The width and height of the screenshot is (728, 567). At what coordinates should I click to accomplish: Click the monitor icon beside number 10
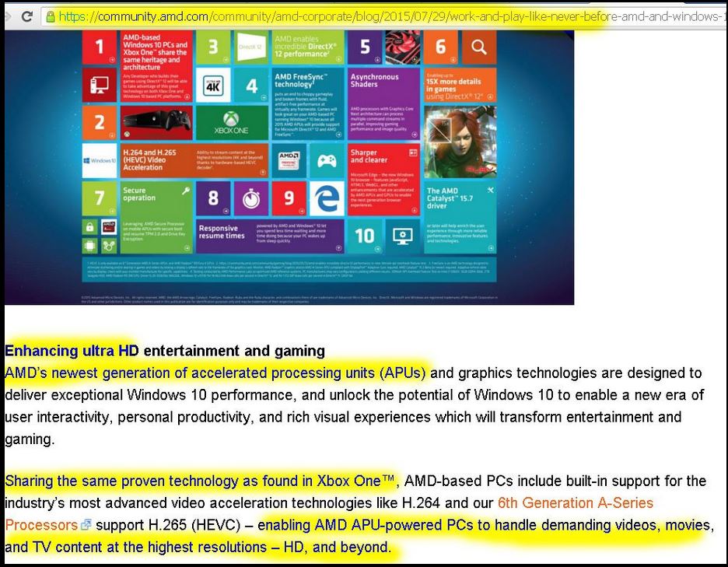pos(402,236)
